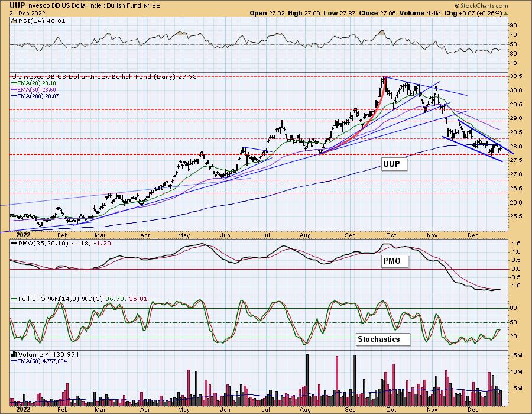The image size is (532, 414).
Task: Click the 27.5 price axis label
Action: pos(515,160)
